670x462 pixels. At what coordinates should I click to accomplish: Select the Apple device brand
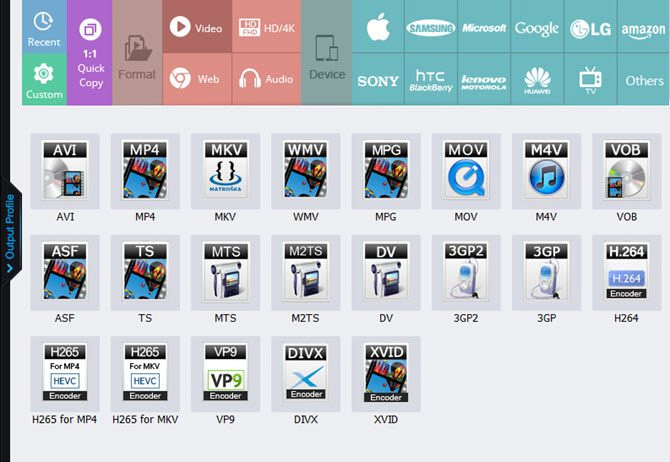378,26
